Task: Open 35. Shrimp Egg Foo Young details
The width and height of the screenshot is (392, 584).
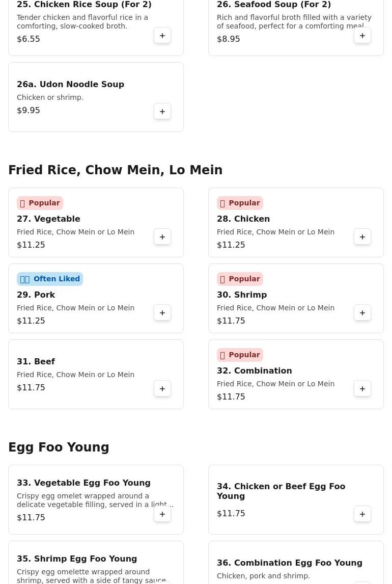Action: [x=77, y=559]
